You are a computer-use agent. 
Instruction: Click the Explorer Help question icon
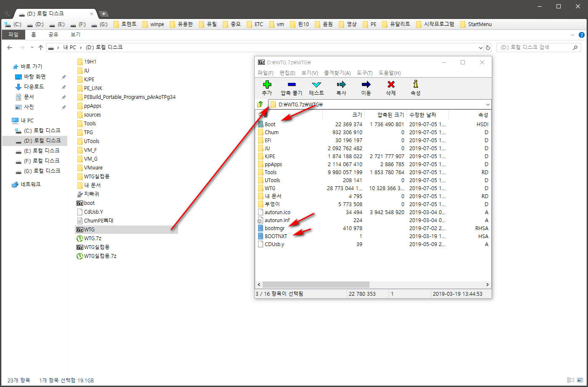point(582,35)
